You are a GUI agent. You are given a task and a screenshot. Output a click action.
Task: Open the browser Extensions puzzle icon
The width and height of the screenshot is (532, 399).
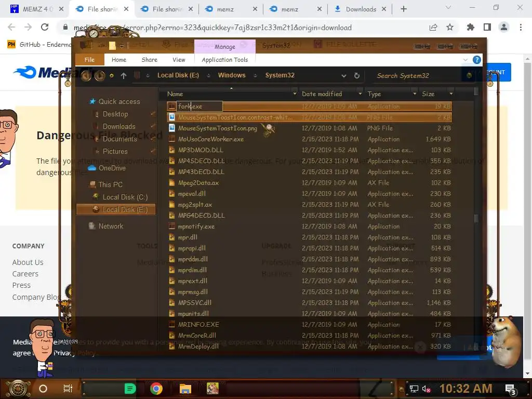point(470,28)
